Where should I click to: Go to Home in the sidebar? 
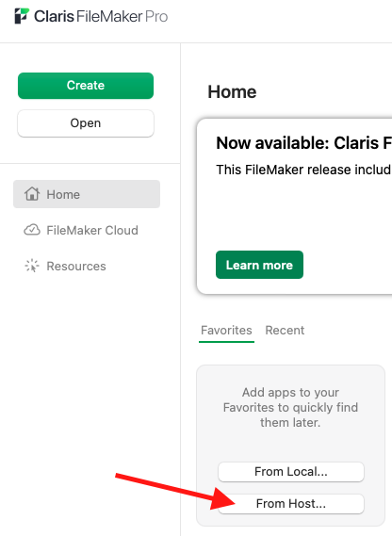[x=87, y=194]
